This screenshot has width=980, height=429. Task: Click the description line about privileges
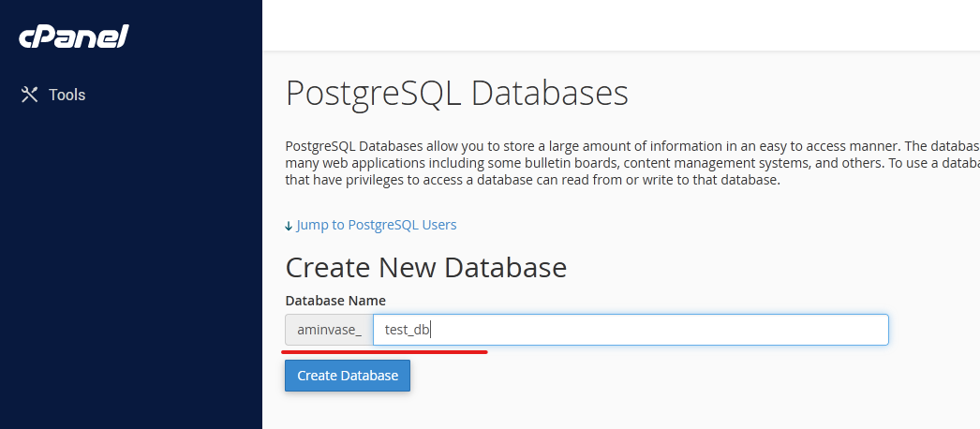coord(532,180)
